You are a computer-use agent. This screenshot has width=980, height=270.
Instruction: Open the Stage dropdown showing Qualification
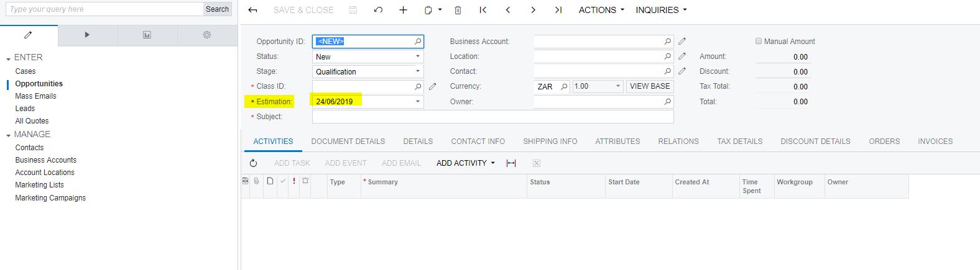point(418,71)
